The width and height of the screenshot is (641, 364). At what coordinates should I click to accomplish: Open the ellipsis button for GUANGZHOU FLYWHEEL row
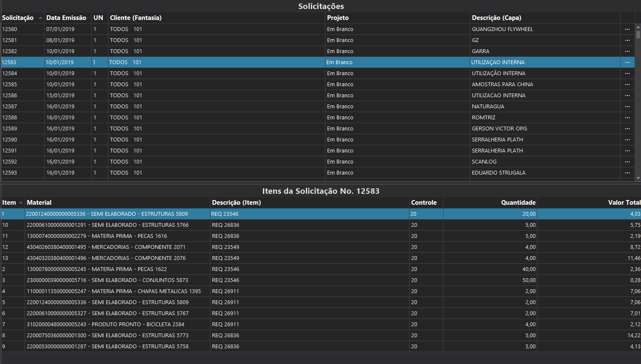click(x=627, y=29)
